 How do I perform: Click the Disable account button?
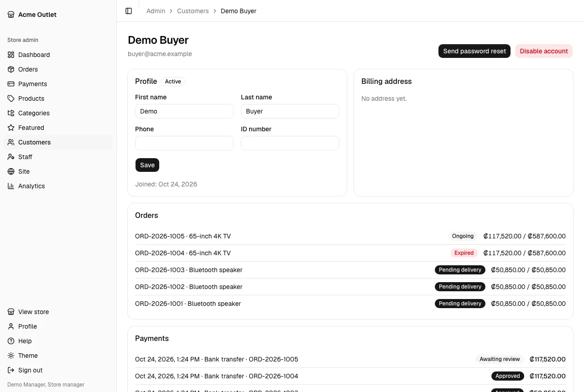[x=544, y=51]
